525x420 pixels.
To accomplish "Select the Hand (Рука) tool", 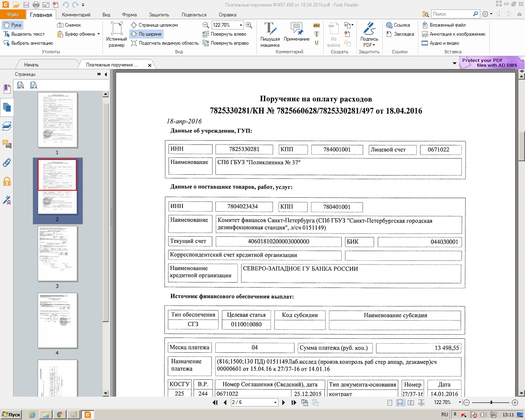I will pos(12,25).
